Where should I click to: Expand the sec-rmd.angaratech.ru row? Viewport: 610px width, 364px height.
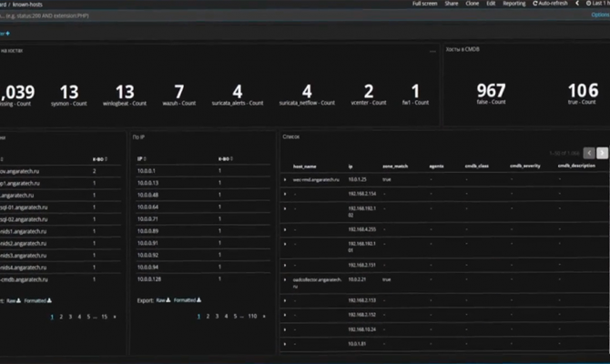285,180
